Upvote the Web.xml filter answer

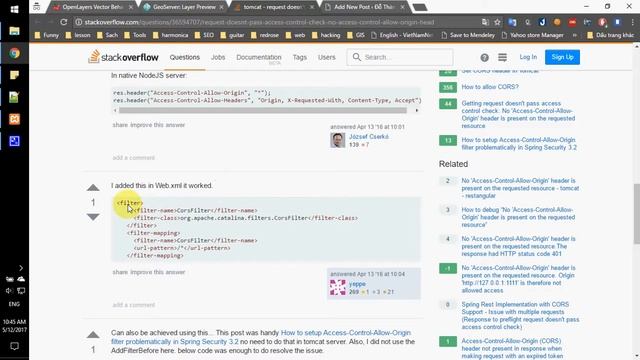[93, 188]
